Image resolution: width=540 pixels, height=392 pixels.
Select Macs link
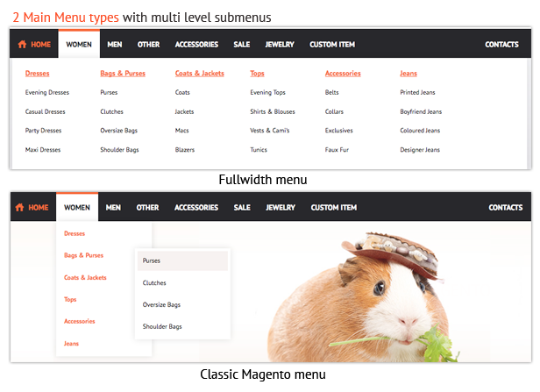tap(181, 131)
